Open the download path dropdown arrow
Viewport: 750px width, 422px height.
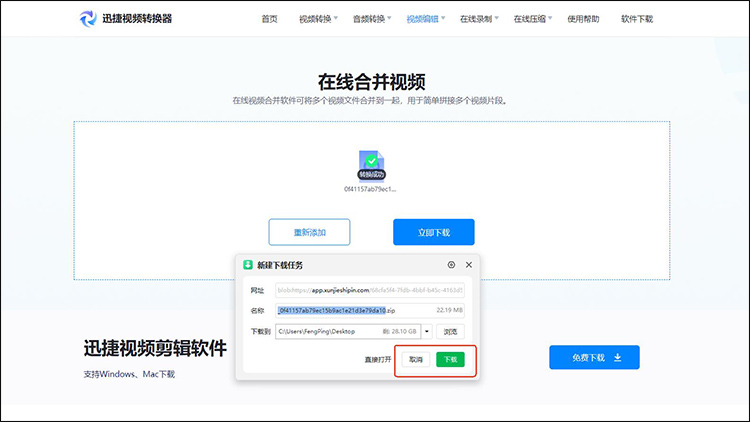(427, 331)
